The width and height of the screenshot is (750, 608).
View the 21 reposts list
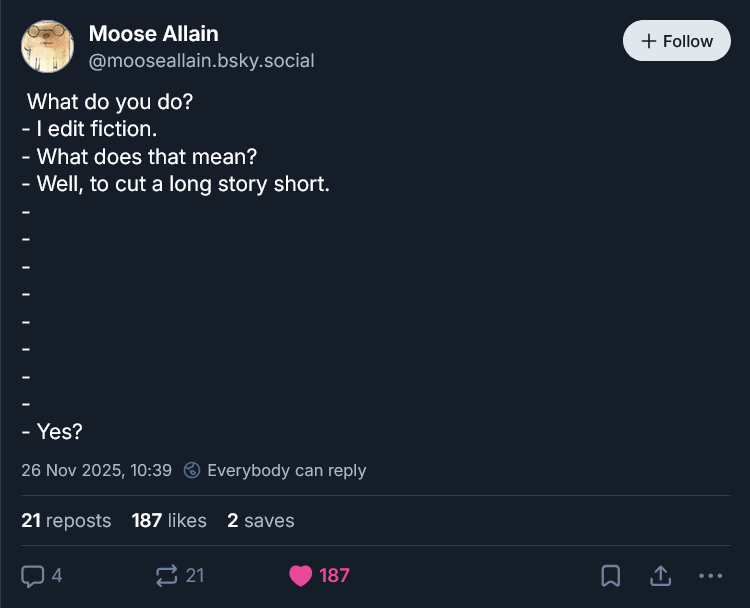[x=66, y=521]
